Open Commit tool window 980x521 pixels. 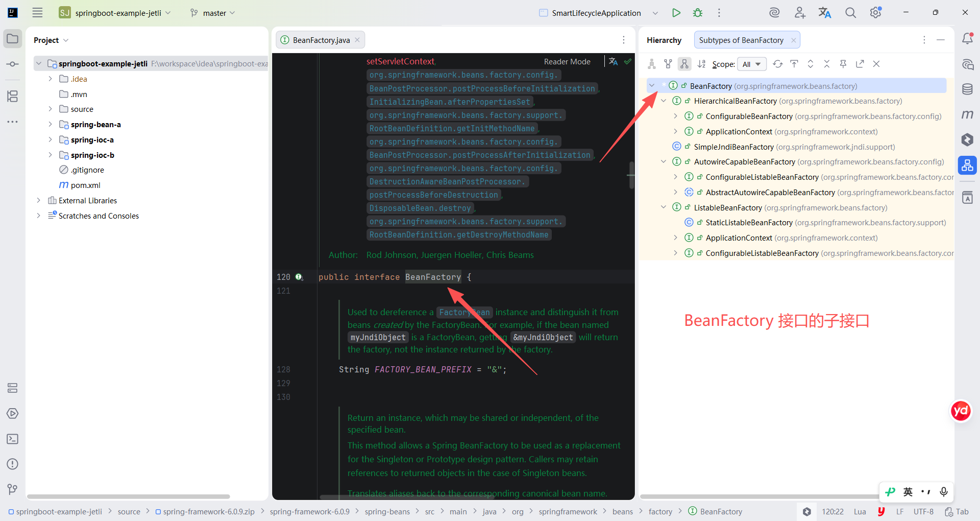point(13,64)
